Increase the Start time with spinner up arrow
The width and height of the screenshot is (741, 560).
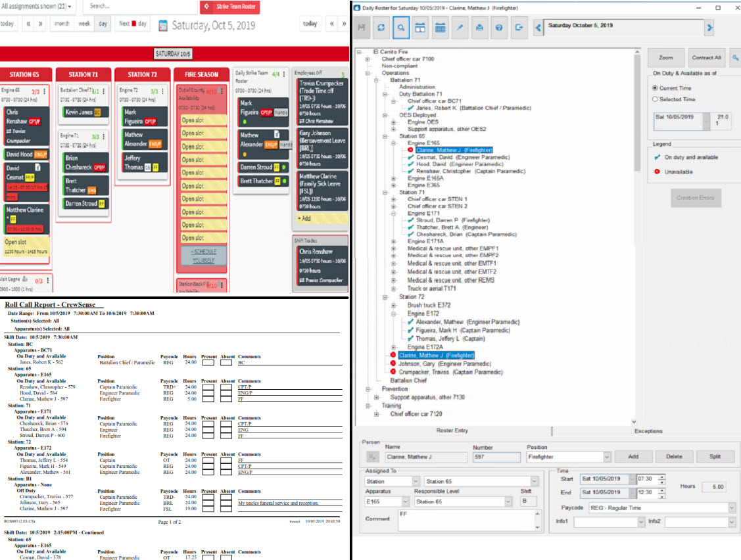(661, 477)
